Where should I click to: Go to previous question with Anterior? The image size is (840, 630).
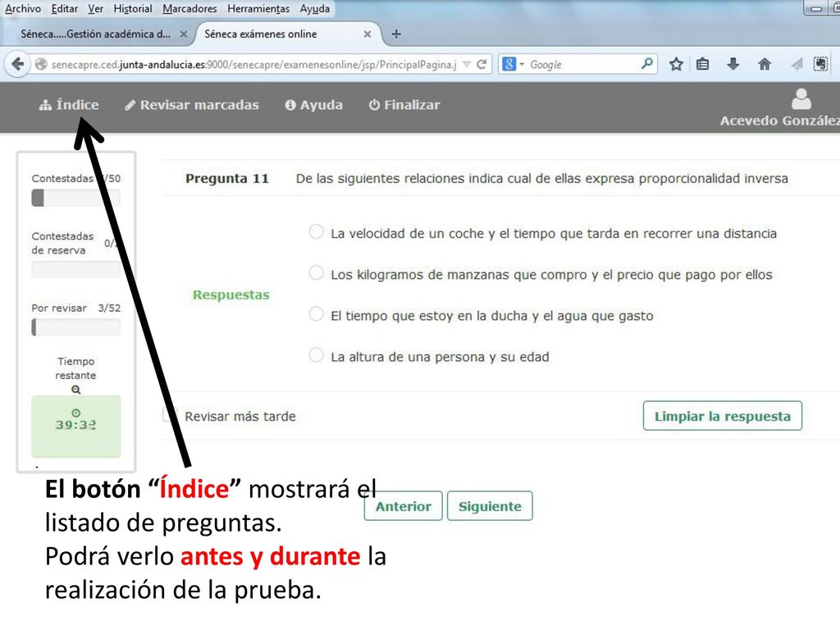pyautogui.click(x=403, y=505)
